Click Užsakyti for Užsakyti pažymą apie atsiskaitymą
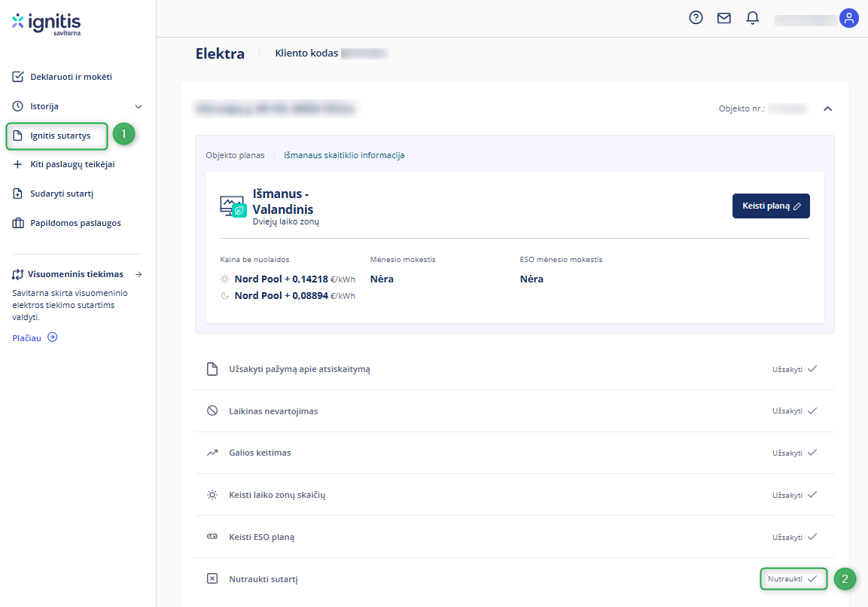 coord(794,369)
